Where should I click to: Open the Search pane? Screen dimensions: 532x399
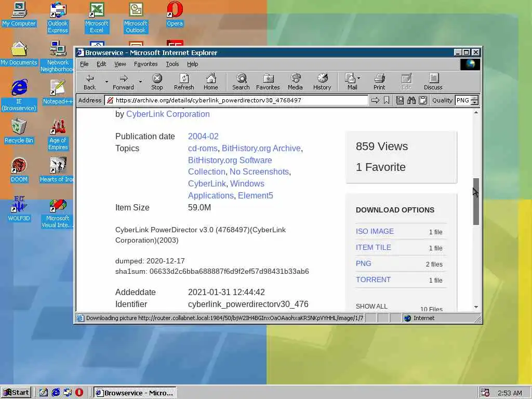click(x=241, y=82)
